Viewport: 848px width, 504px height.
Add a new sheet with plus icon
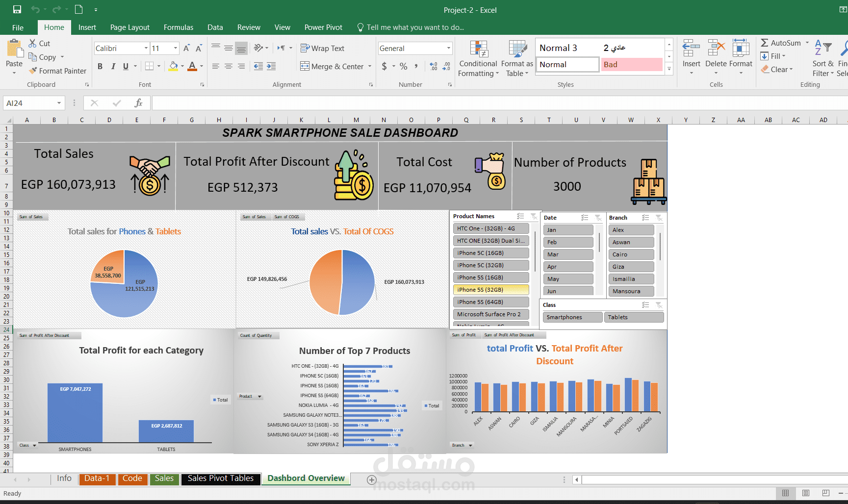[372, 480]
